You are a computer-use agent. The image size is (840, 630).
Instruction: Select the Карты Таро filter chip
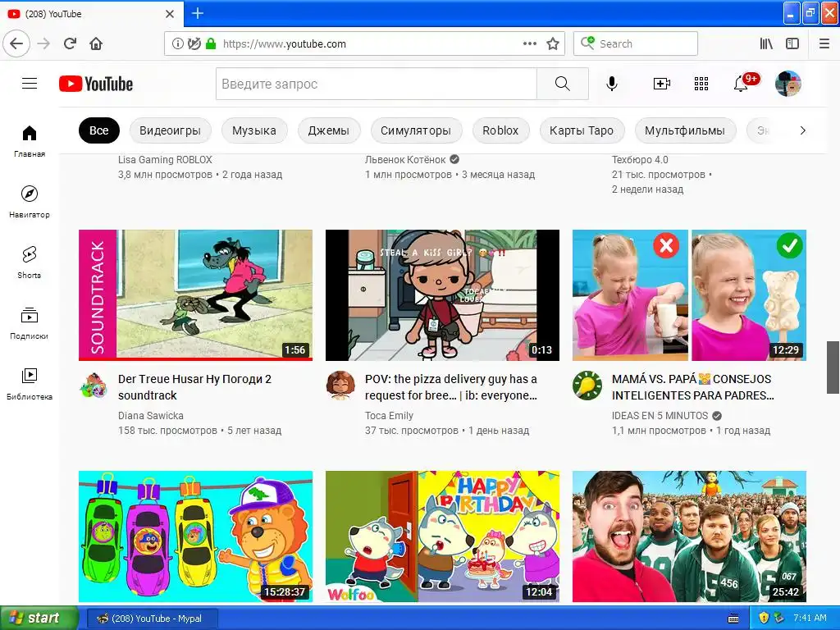(x=582, y=130)
